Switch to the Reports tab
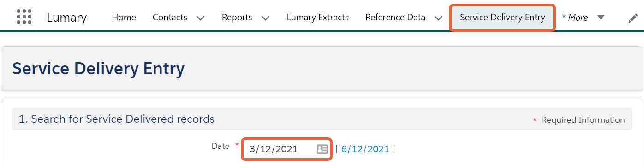644x166 pixels. pyautogui.click(x=237, y=17)
